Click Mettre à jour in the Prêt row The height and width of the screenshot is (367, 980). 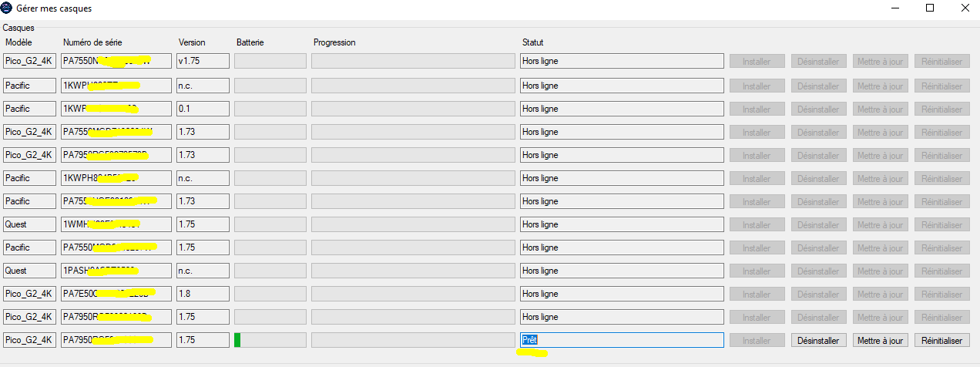coord(881,340)
